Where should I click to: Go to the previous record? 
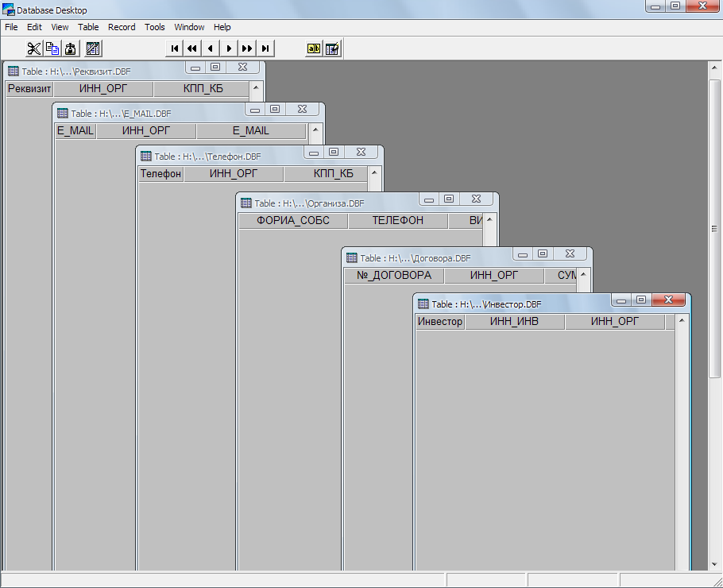[x=211, y=48]
